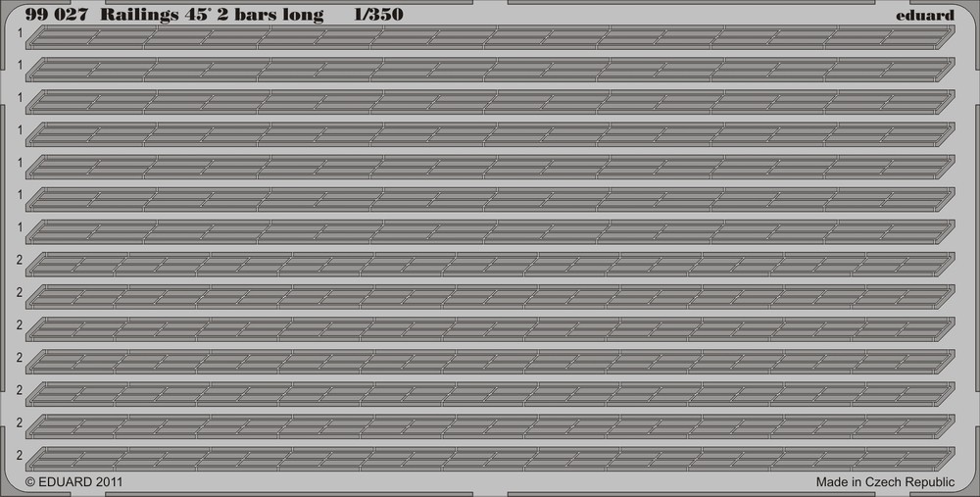
Task: Select the second-to-last railing strip
Action: pyautogui.click(x=490, y=425)
